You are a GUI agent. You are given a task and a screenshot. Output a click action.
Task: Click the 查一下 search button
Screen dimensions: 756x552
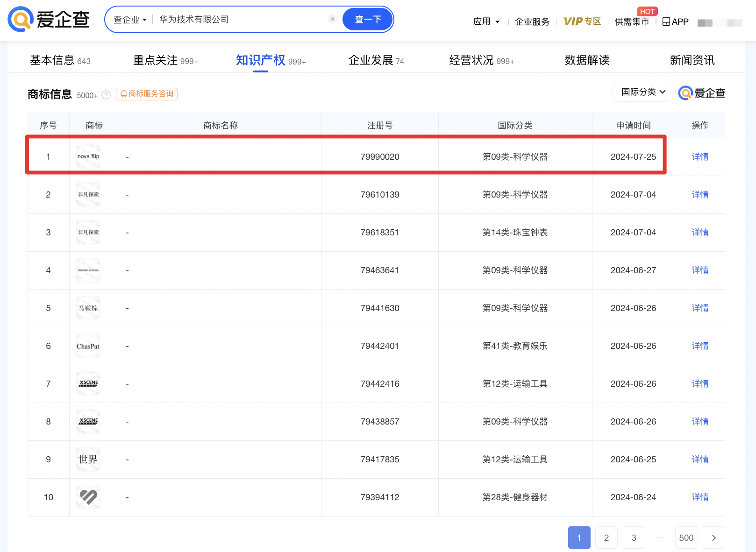coord(368,20)
